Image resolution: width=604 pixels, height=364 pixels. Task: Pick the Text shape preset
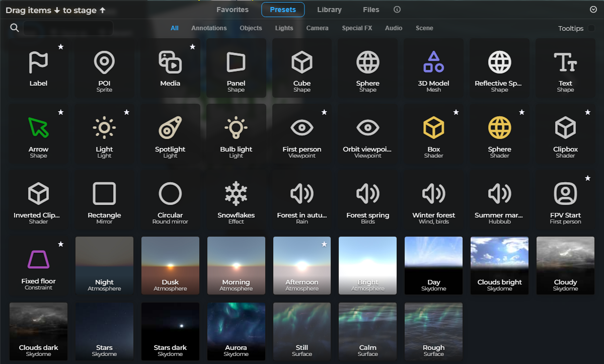point(566,68)
